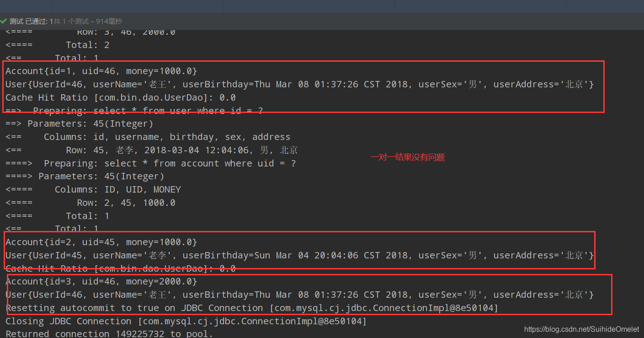Select the line 'Columns: id, username, birthday, sex, address'
644x338 pixels.
[x=167, y=137]
